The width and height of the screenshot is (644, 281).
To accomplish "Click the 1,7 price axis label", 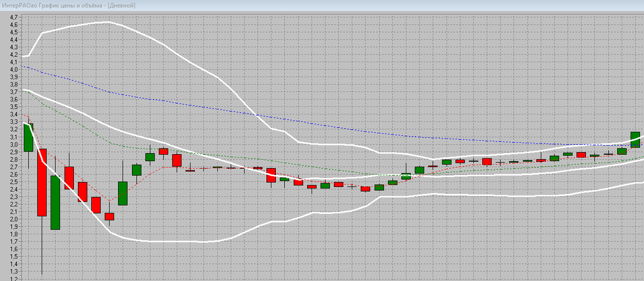I will pyautogui.click(x=14, y=242).
